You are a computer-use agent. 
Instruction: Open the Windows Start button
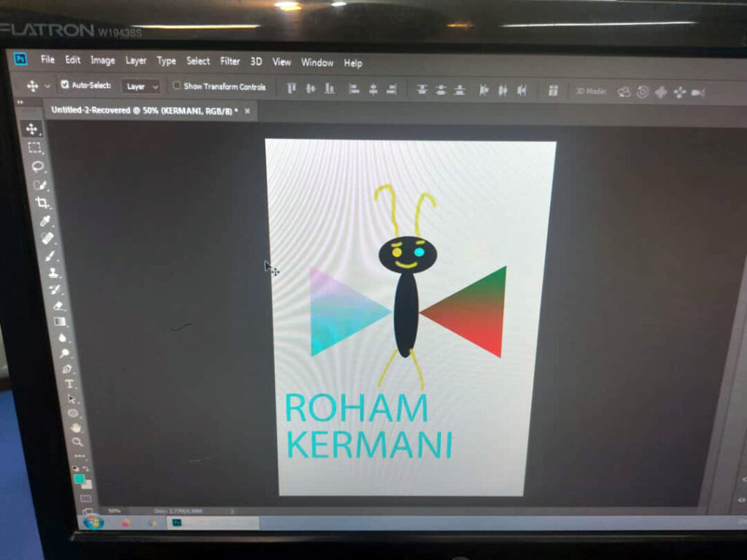click(x=93, y=522)
